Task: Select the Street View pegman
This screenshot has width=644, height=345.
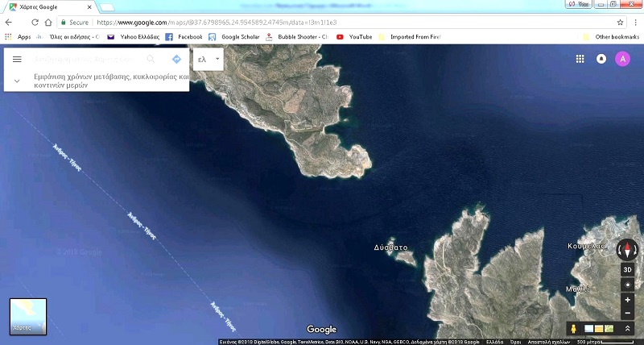Action: click(x=572, y=329)
